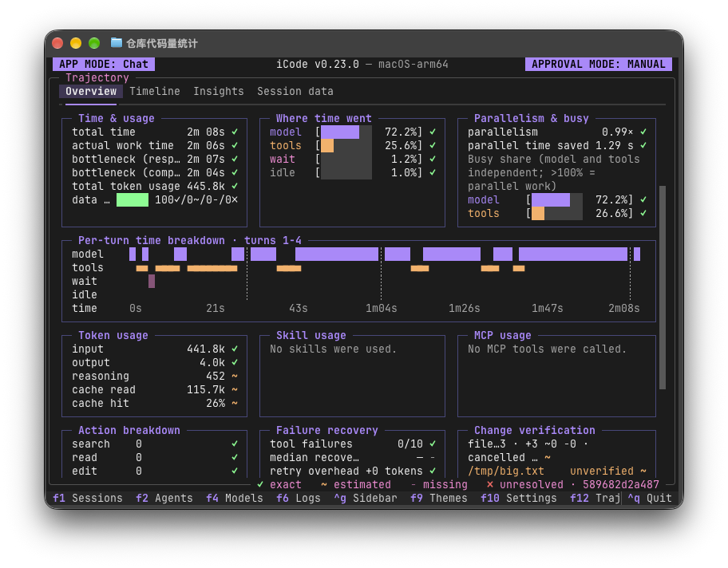Click the idle 1.0% percentage
This screenshot has width=728, height=568.
pyautogui.click(x=403, y=172)
